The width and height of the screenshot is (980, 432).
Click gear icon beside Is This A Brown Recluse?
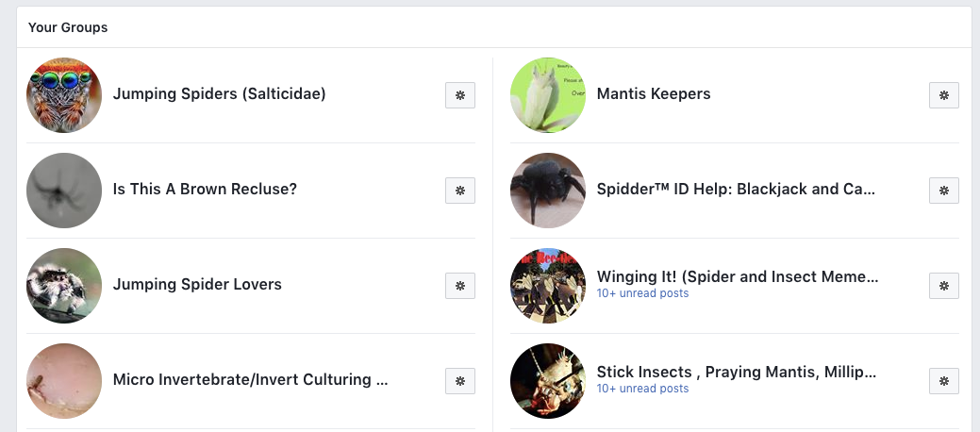460,191
